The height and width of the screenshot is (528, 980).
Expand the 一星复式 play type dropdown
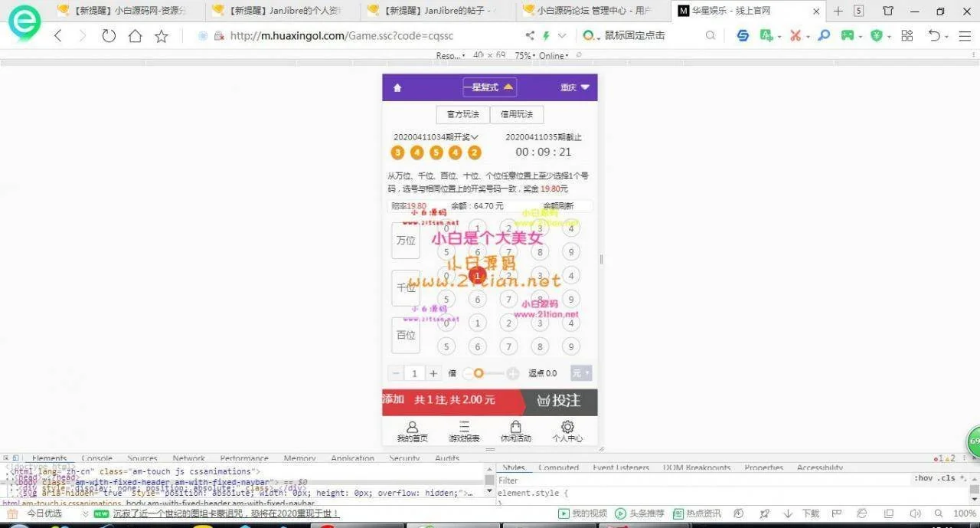[x=489, y=87]
